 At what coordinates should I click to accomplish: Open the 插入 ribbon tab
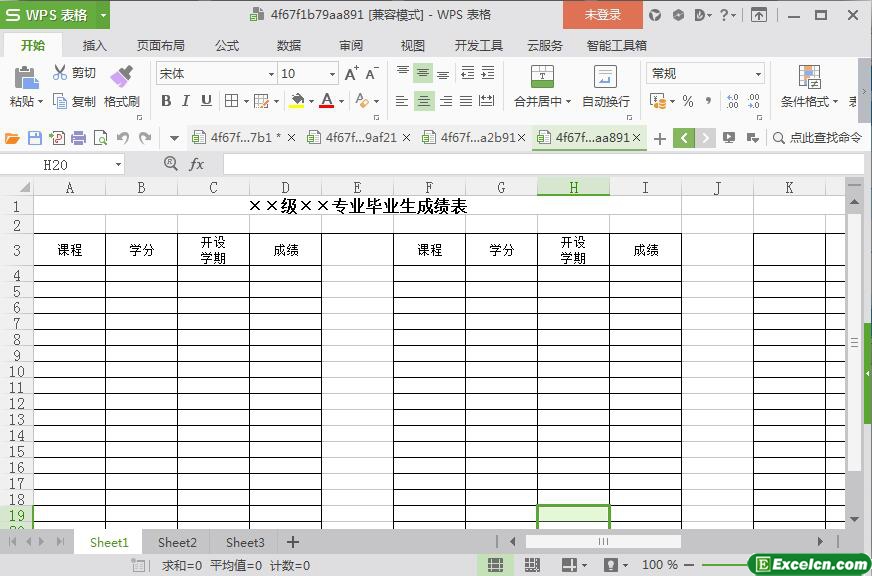click(95, 46)
